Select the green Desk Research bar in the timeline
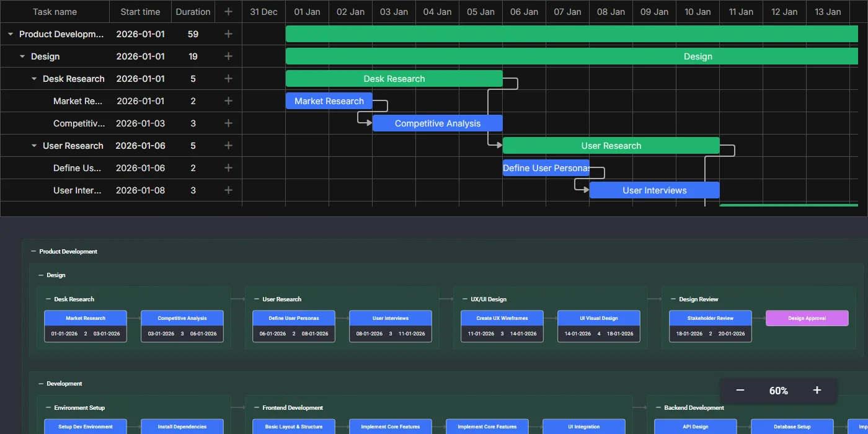 394,79
